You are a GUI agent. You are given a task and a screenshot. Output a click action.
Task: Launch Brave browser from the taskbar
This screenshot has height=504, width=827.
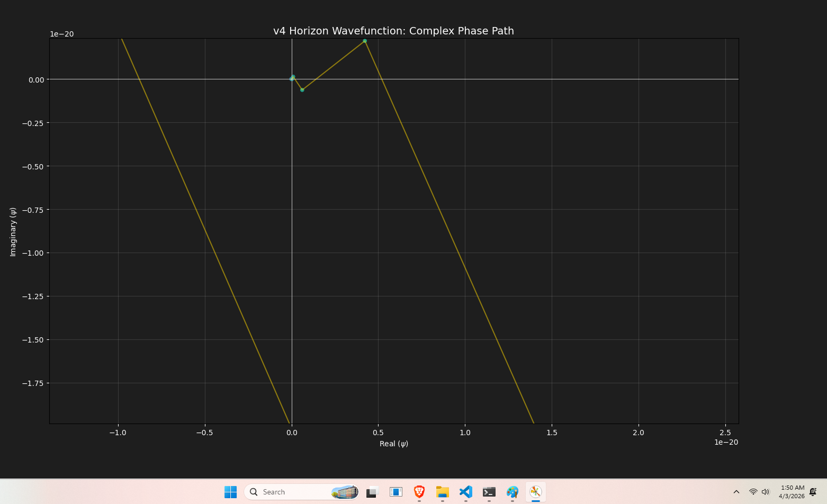419,492
